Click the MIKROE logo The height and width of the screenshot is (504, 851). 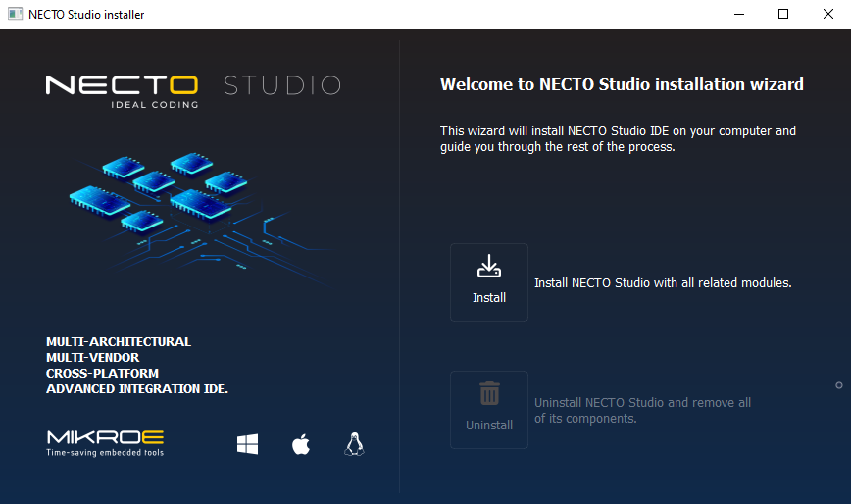click(x=105, y=442)
